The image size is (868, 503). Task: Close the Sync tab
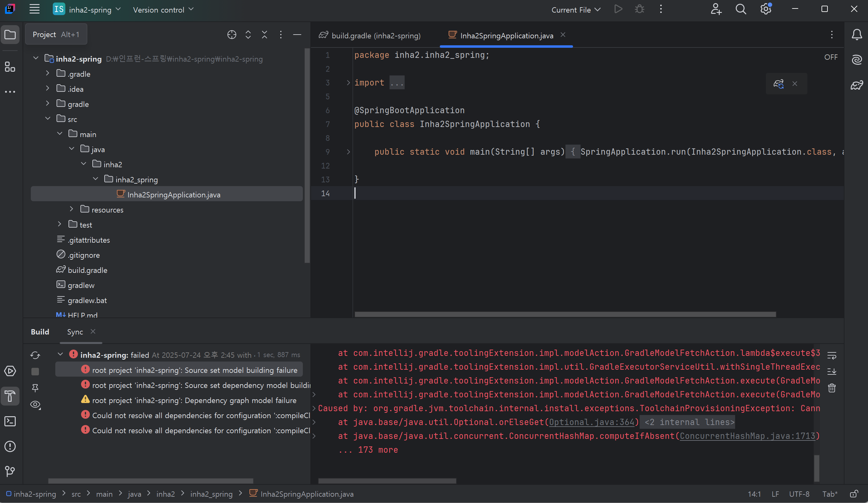pos(93,331)
